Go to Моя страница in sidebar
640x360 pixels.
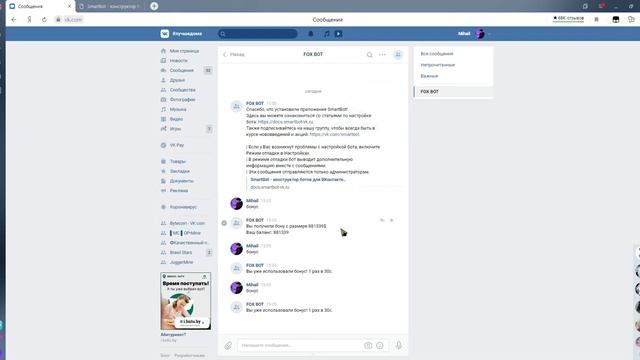pyautogui.click(x=184, y=51)
